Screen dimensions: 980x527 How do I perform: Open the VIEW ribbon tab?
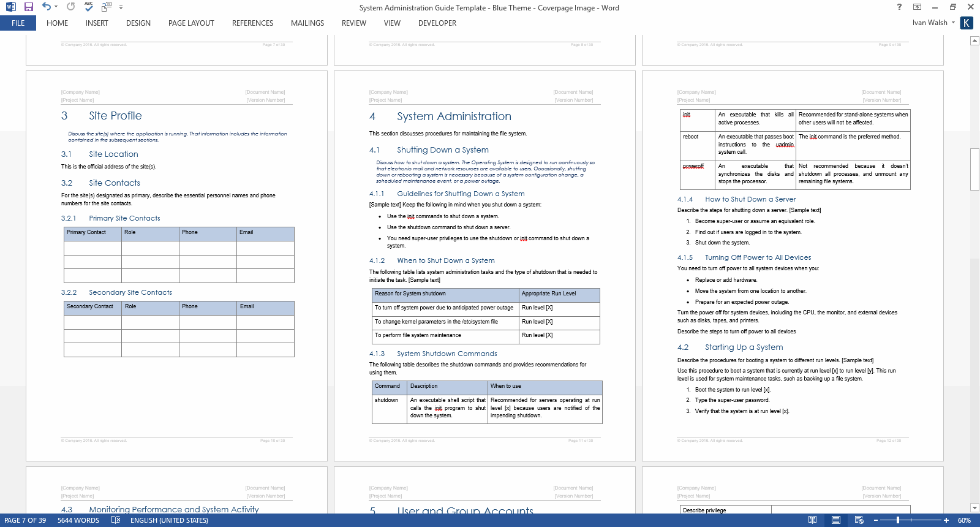coord(392,23)
